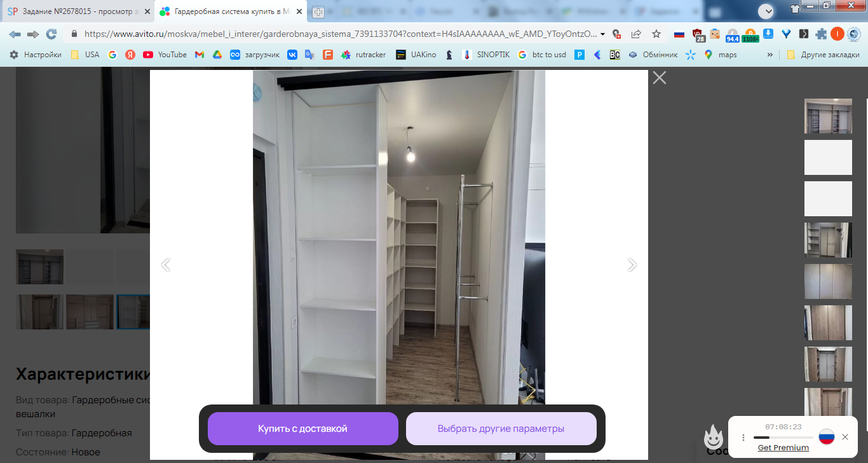868x463 pixels.
Task: Open the SINOPTIK weather bookmark
Action: click(486, 55)
